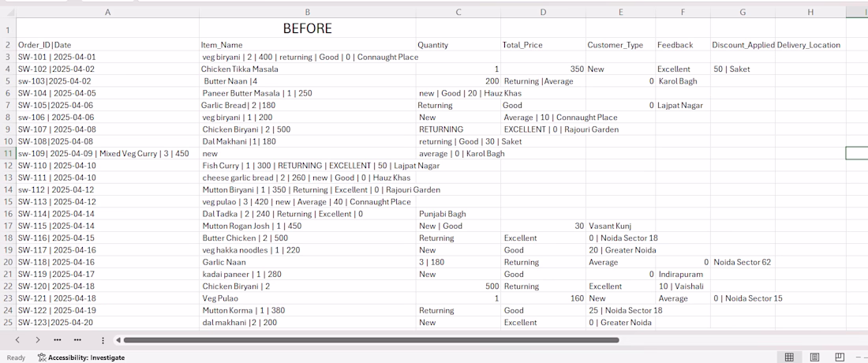The height and width of the screenshot is (363, 868).
Task: Select the Punjabi Bagh cell
Action: pyautogui.click(x=458, y=214)
